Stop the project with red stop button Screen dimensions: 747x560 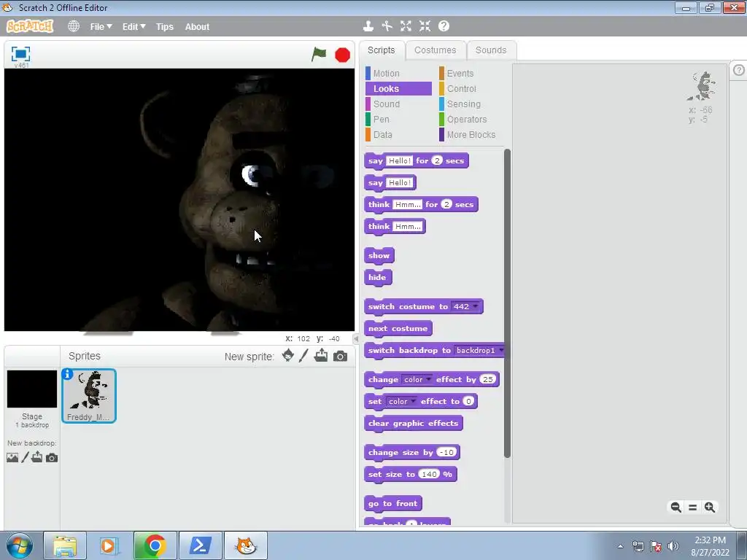pyautogui.click(x=342, y=55)
